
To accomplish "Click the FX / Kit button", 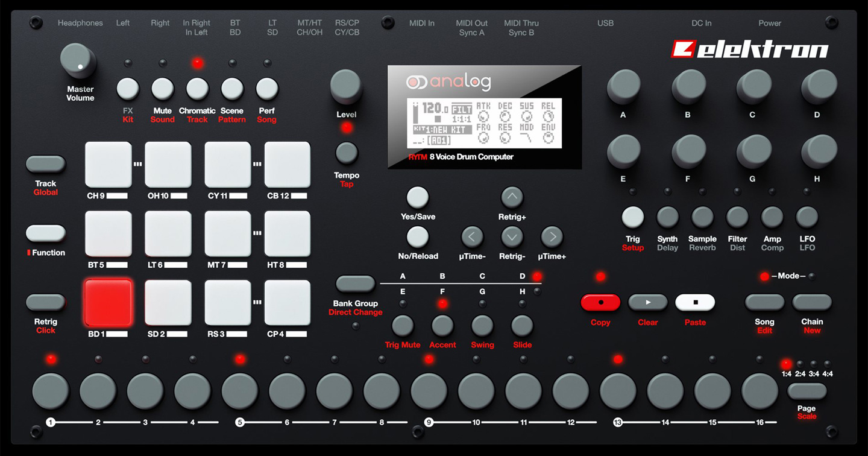I will [128, 89].
